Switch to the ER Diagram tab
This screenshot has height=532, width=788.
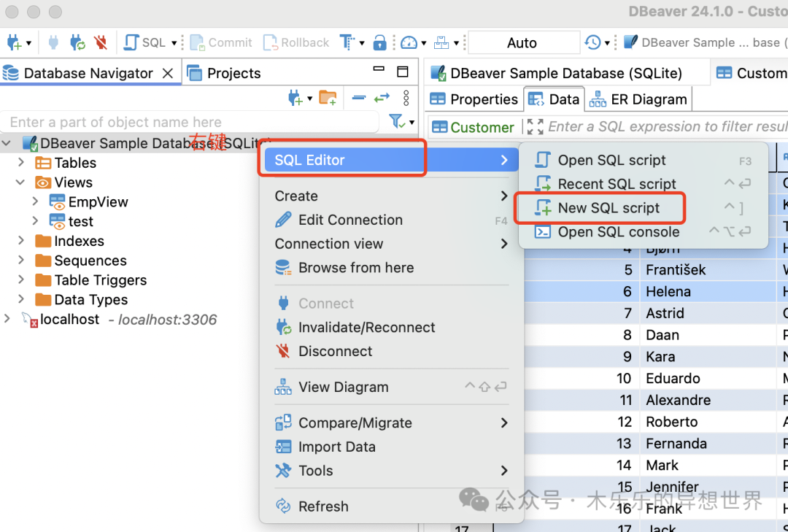click(638, 99)
